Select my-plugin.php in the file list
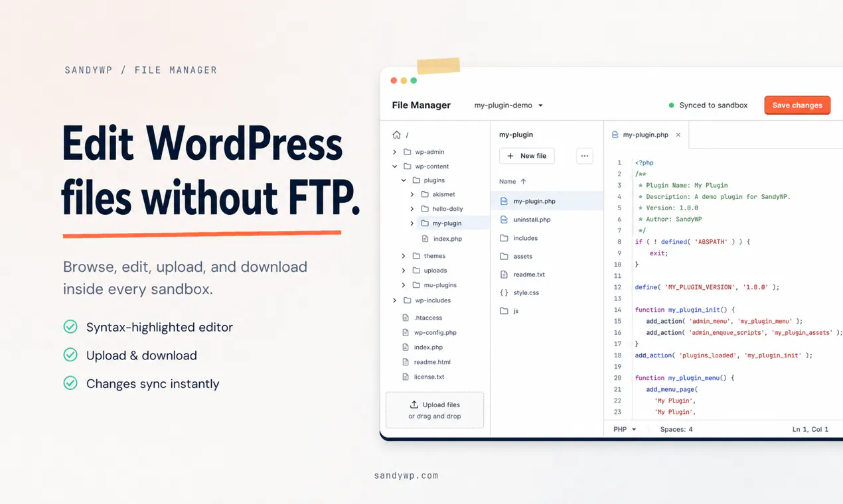Image resolution: width=843 pixels, height=504 pixels. [x=547, y=201]
